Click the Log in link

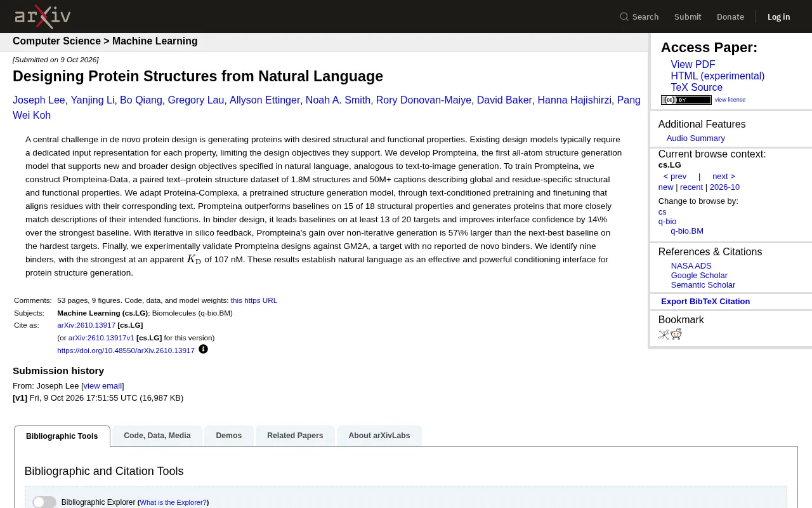click(778, 17)
